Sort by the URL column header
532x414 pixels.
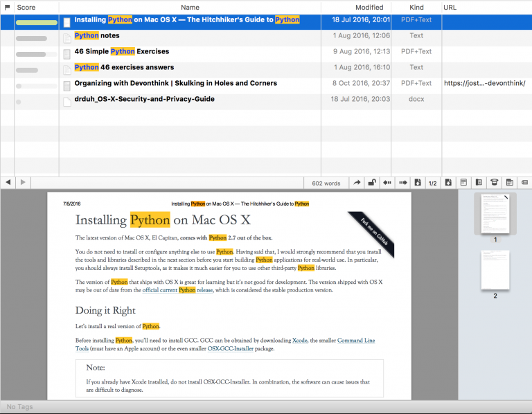[x=450, y=8]
